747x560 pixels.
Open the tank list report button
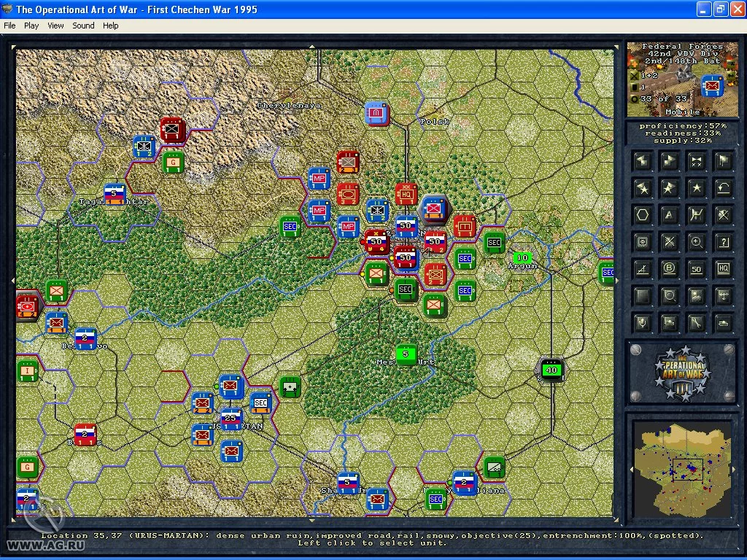click(x=669, y=323)
